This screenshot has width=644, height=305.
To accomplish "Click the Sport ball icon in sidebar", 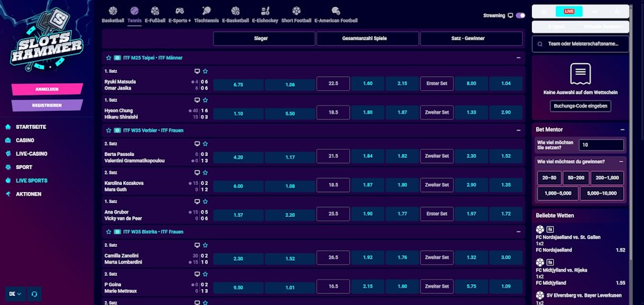I will [x=8, y=167].
